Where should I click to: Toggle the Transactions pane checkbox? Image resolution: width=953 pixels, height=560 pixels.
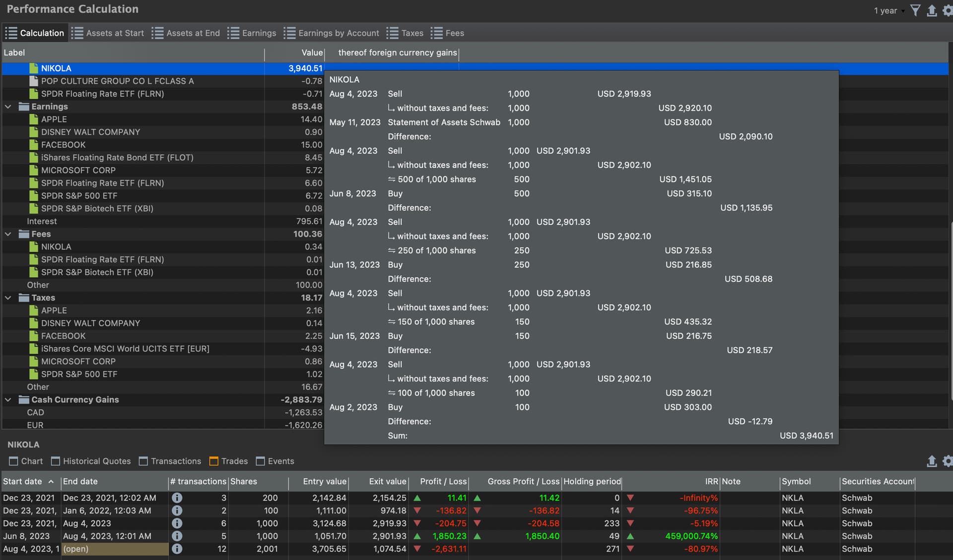(x=143, y=461)
